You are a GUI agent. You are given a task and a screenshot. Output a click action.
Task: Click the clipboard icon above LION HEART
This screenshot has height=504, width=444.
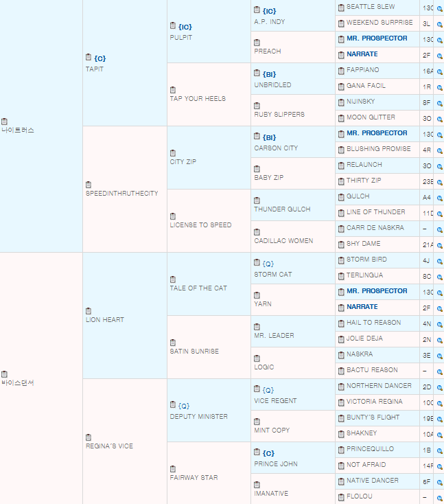pos(89,311)
